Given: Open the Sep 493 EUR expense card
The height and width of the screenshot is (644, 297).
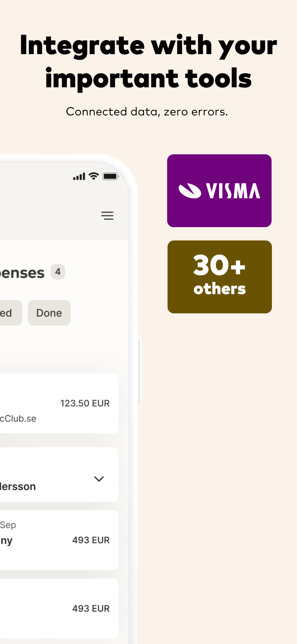Looking at the screenshot, I should coord(59,540).
